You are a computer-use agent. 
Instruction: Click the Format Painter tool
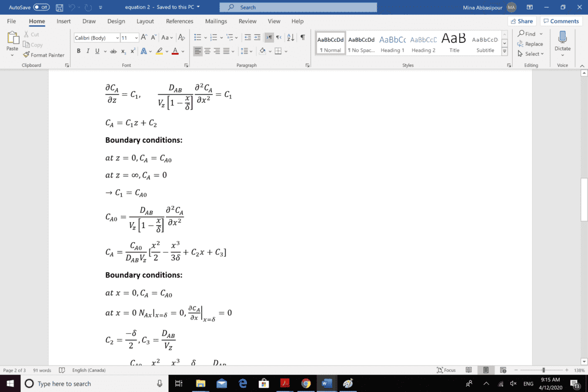pos(44,55)
